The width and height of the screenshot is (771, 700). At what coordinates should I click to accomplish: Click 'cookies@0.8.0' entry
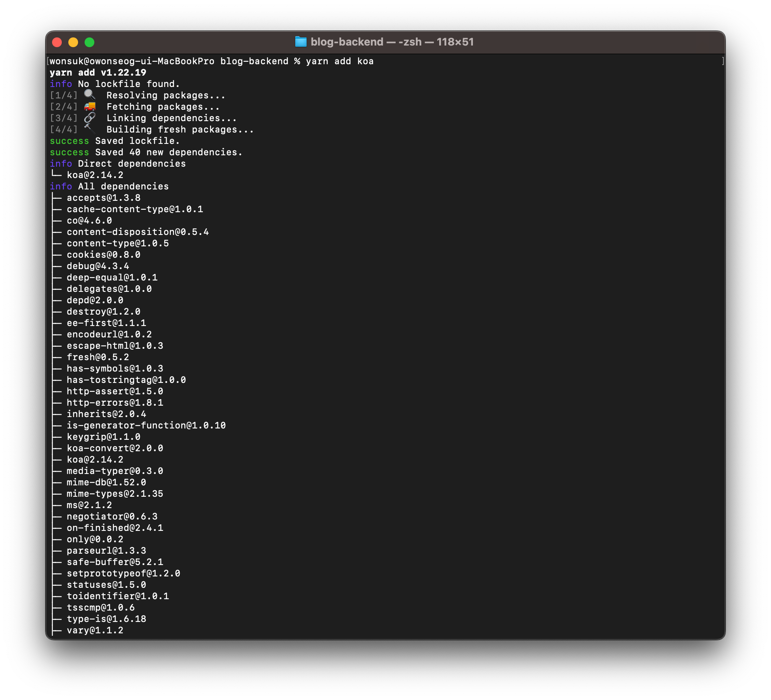[x=104, y=255]
